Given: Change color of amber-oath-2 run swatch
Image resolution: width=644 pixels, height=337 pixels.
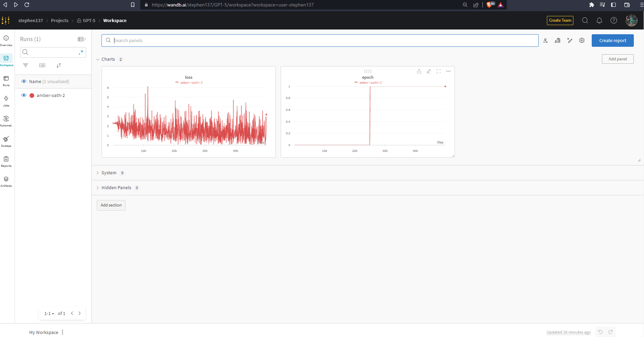Looking at the screenshot, I should 32,96.
